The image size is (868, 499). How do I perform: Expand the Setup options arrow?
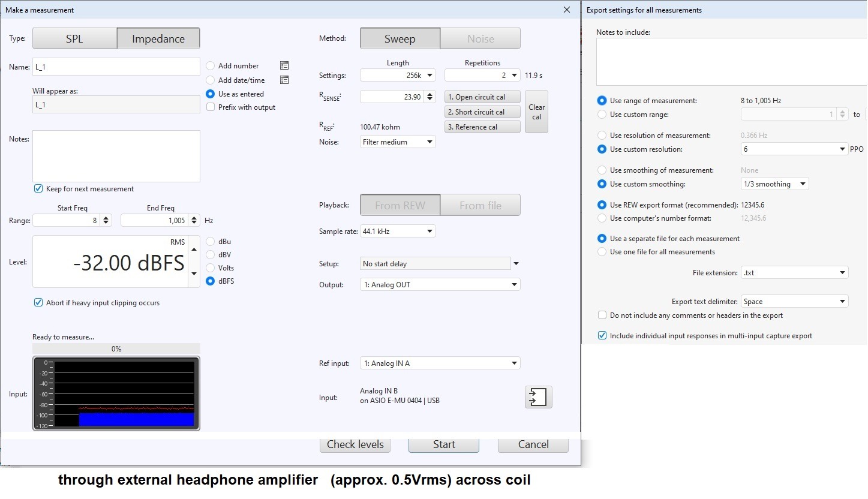516,264
